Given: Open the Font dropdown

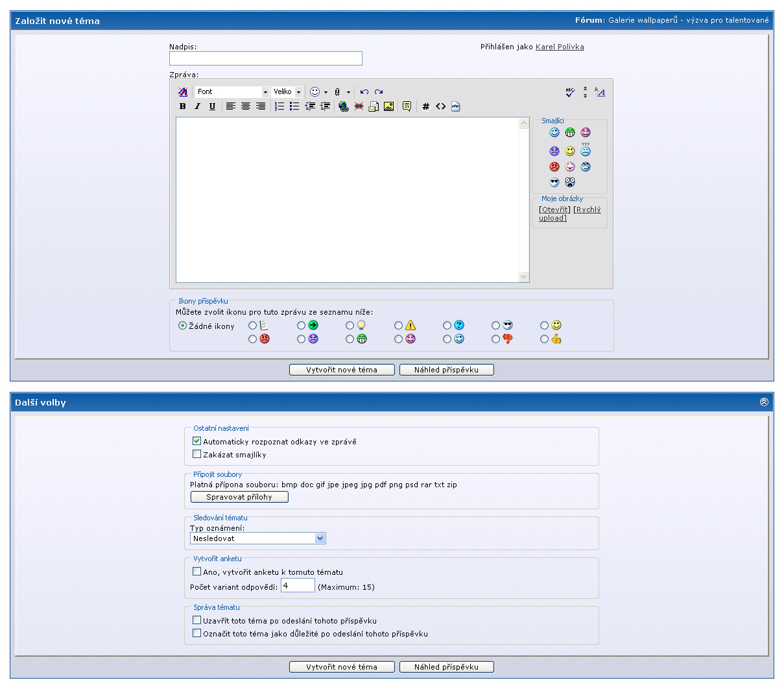Looking at the screenshot, I should point(232,91).
